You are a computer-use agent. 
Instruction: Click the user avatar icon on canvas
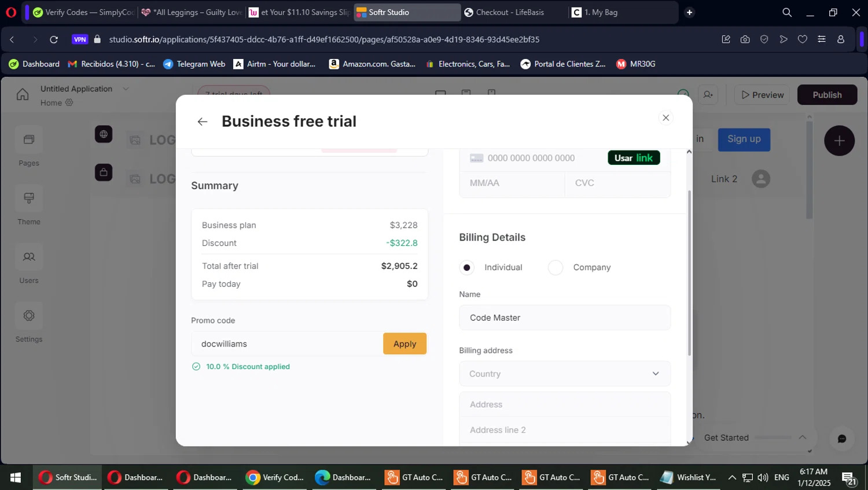click(x=761, y=179)
